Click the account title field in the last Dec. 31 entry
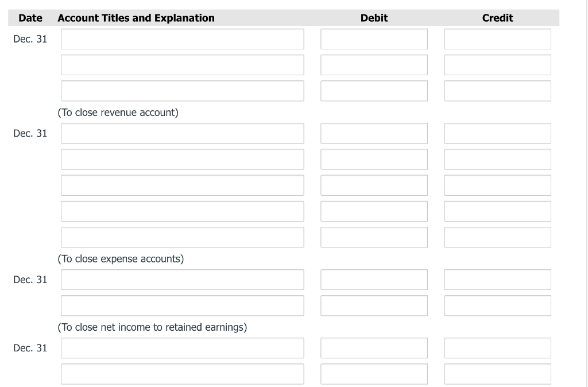The image size is (588, 387). point(182,347)
